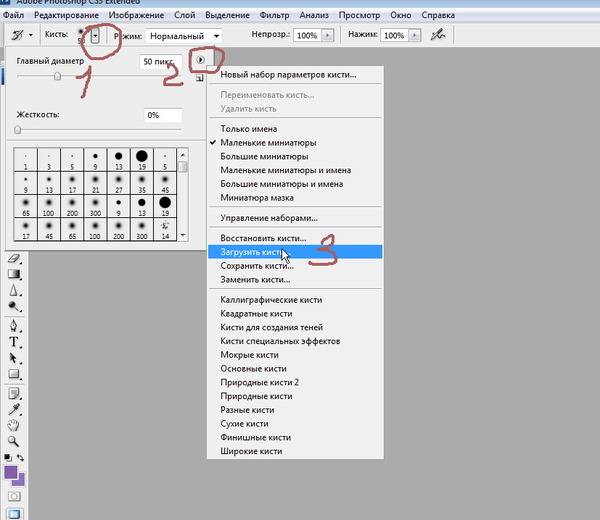Click the brush list scroll up arrow

[x=183, y=155]
